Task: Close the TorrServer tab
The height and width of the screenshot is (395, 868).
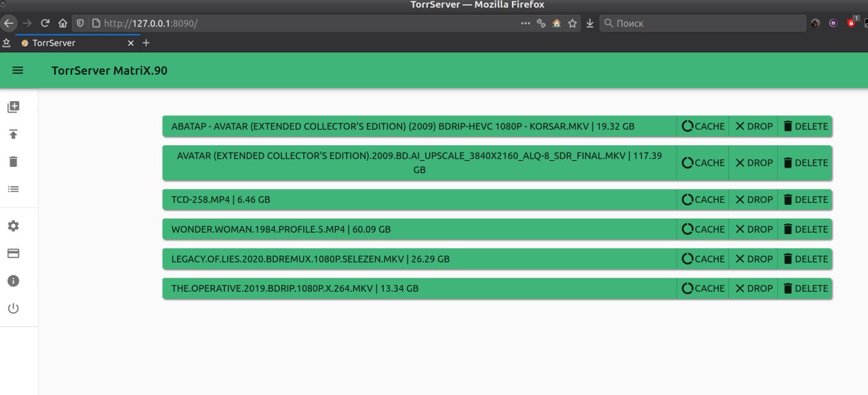Action: 132,43
